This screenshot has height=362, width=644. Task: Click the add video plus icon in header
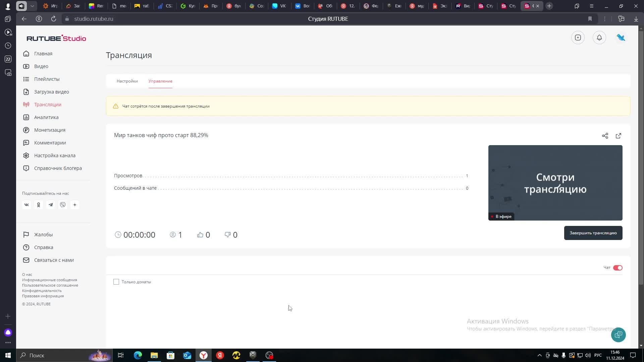click(578, 38)
